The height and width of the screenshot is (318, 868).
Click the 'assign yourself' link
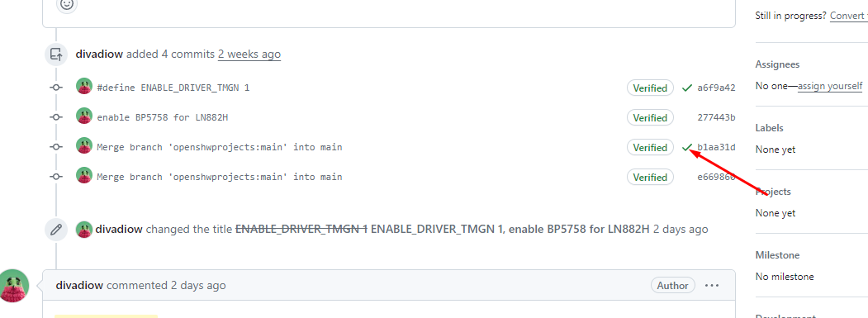(x=830, y=86)
